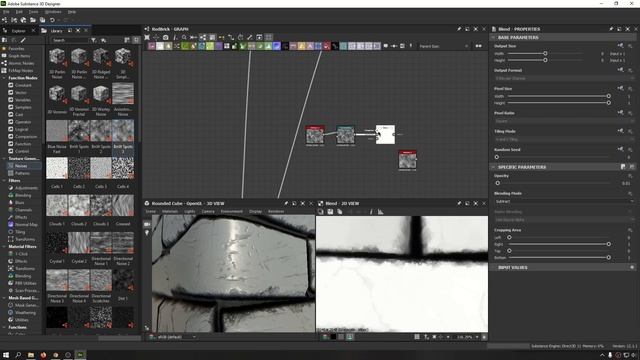Select the Noises category in Library tree

[x=21, y=166]
